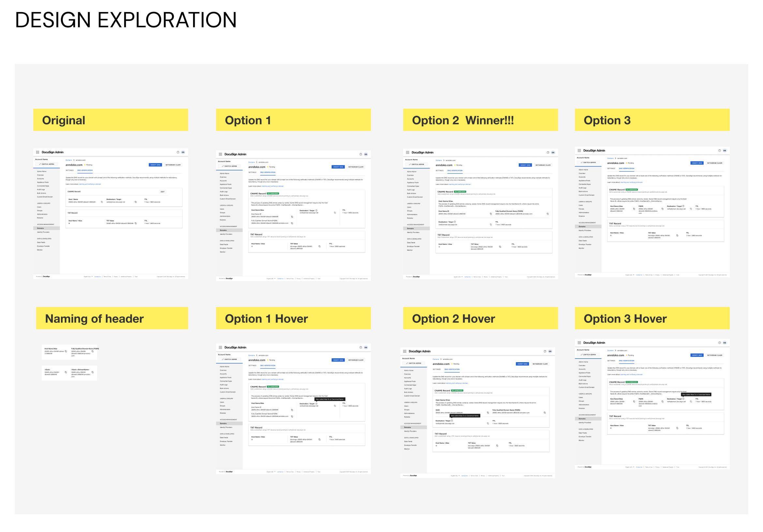Image resolution: width=763 pixels, height=532 pixels.
Task: Open language dropdown in Option 2 Winner footer
Action: (x=458, y=277)
